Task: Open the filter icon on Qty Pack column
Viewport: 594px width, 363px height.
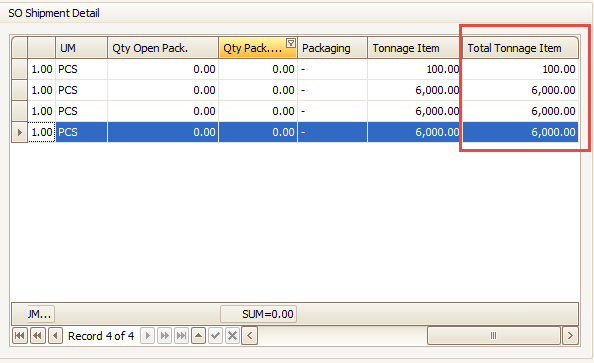Action: (x=291, y=43)
